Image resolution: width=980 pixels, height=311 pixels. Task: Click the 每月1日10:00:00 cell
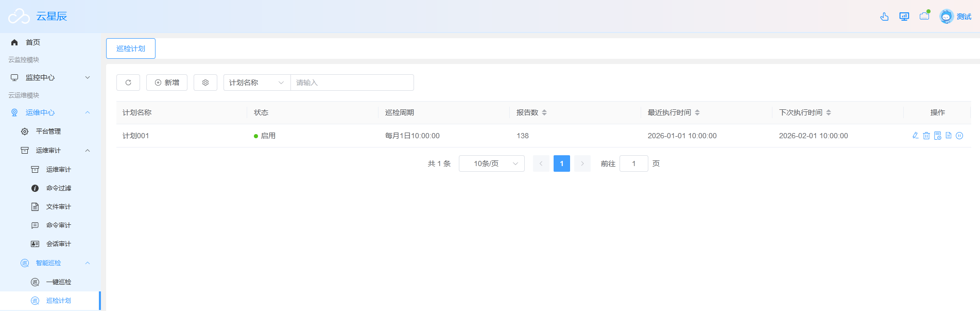(412, 136)
